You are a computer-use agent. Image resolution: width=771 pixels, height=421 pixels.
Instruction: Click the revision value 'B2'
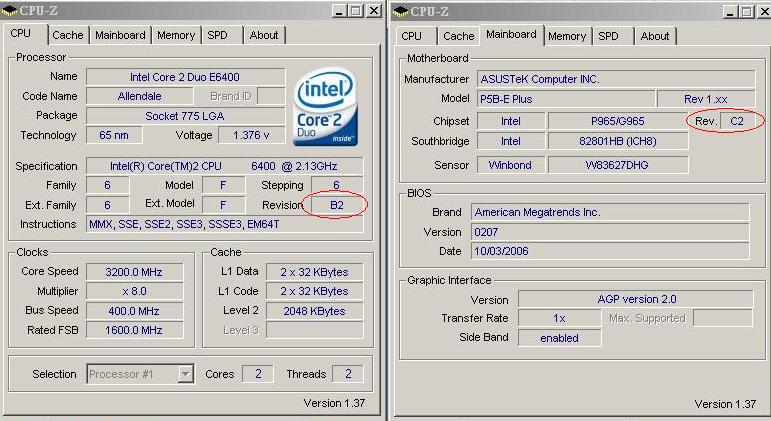point(337,205)
